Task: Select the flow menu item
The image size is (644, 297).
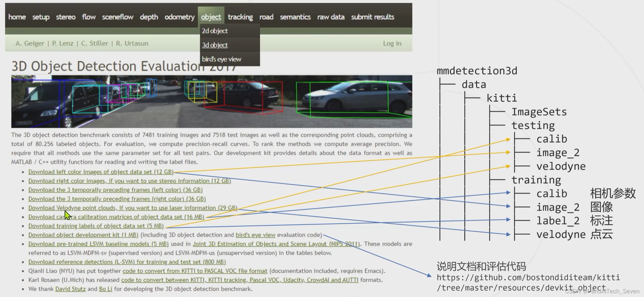Action: point(89,17)
